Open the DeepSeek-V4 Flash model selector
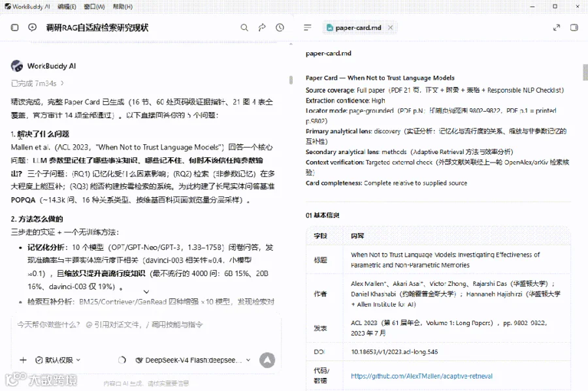The image size is (588, 391). pyautogui.click(x=193, y=360)
